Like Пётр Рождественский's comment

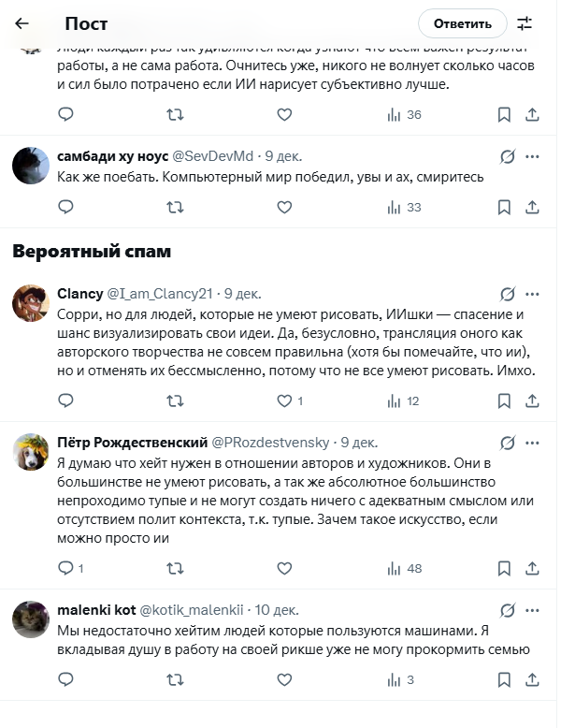coord(285,568)
